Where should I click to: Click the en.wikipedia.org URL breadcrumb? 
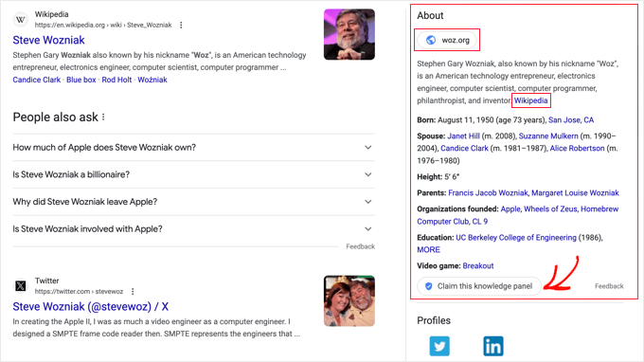coord(103,25)
